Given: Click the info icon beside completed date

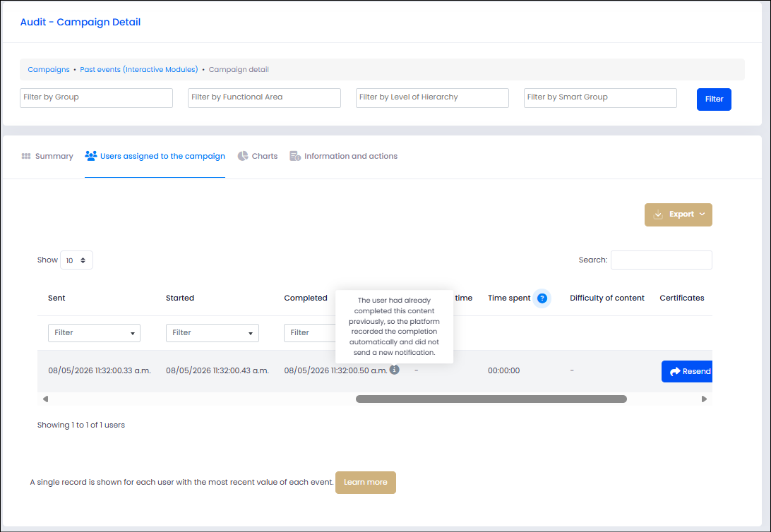Looking at the screenshot, I should coord(395,370).
